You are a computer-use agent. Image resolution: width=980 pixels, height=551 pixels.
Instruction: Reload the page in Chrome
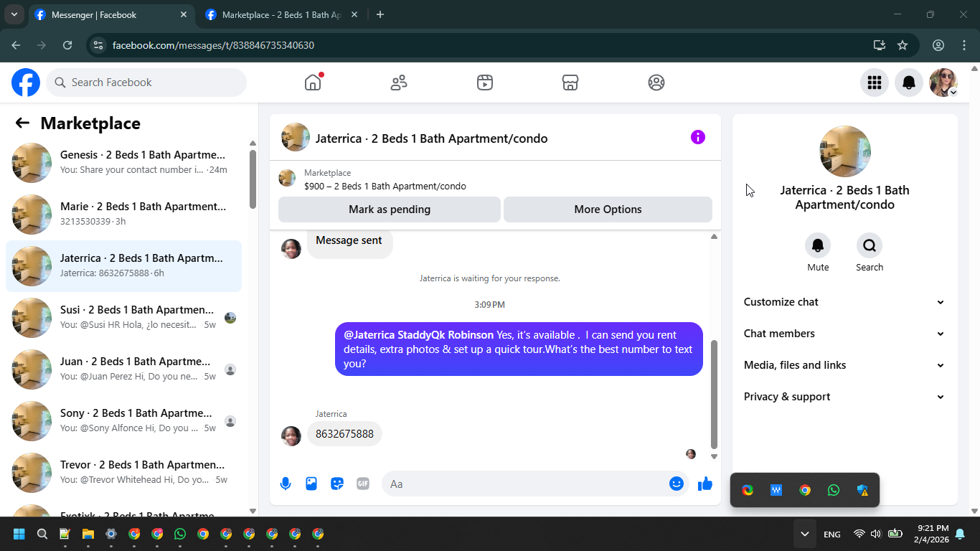click(67, 45)
